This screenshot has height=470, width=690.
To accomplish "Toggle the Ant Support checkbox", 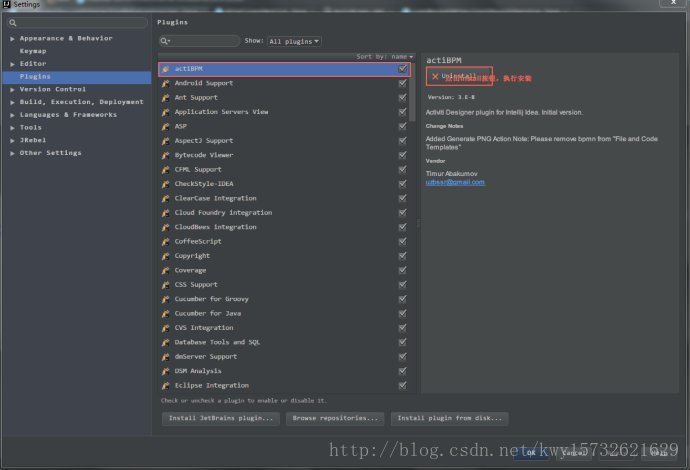I will [x=402, y=98].
